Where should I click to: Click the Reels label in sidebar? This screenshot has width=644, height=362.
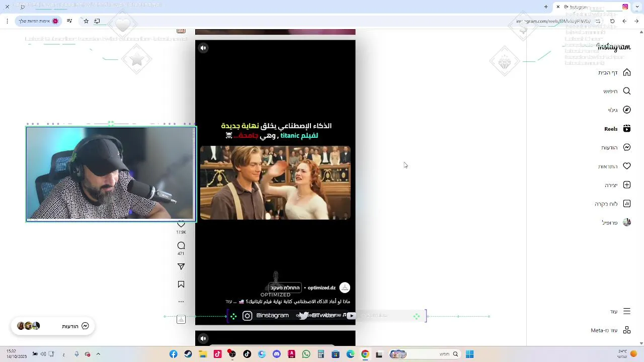[x=611, y=129]
